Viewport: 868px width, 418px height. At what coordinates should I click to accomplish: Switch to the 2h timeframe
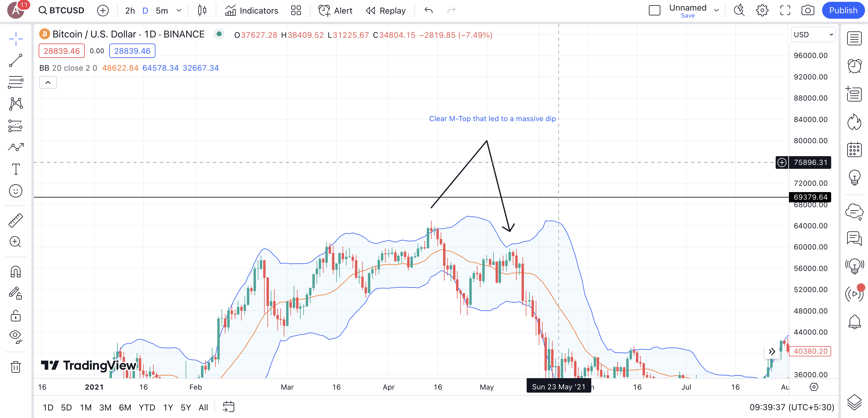click(x=130, y=11)
